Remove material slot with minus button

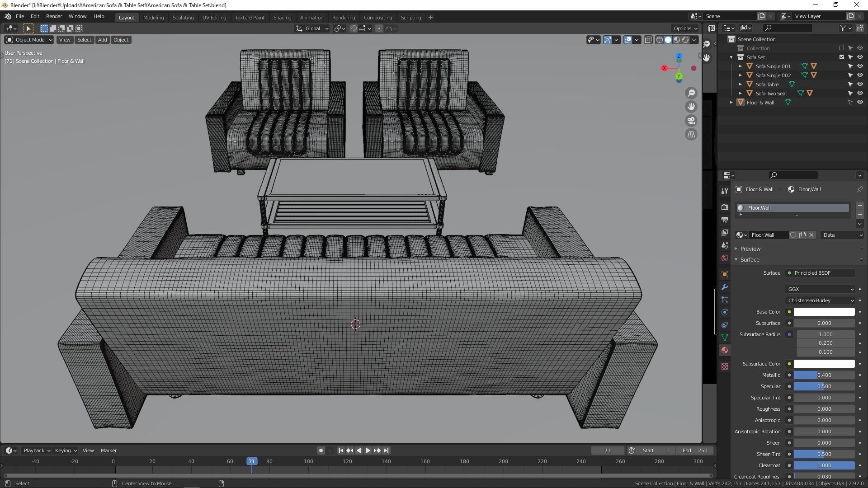[859, 215]
